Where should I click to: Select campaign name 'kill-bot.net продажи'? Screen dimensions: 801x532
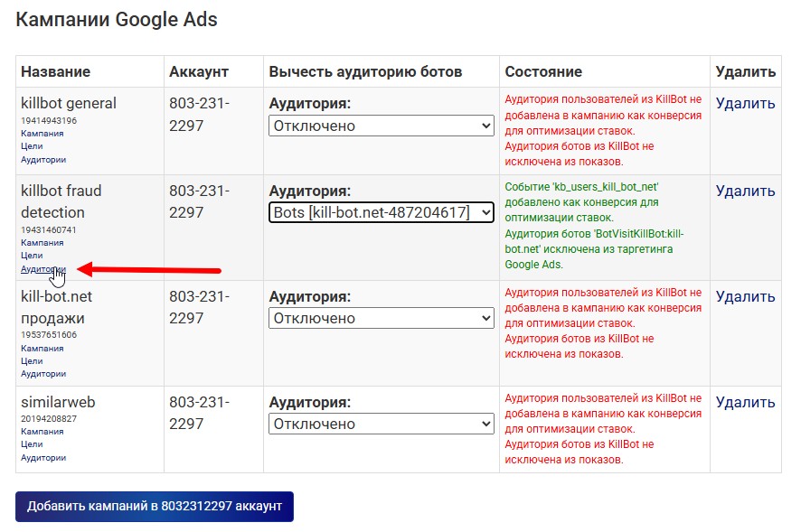click(x=57, y=307)
